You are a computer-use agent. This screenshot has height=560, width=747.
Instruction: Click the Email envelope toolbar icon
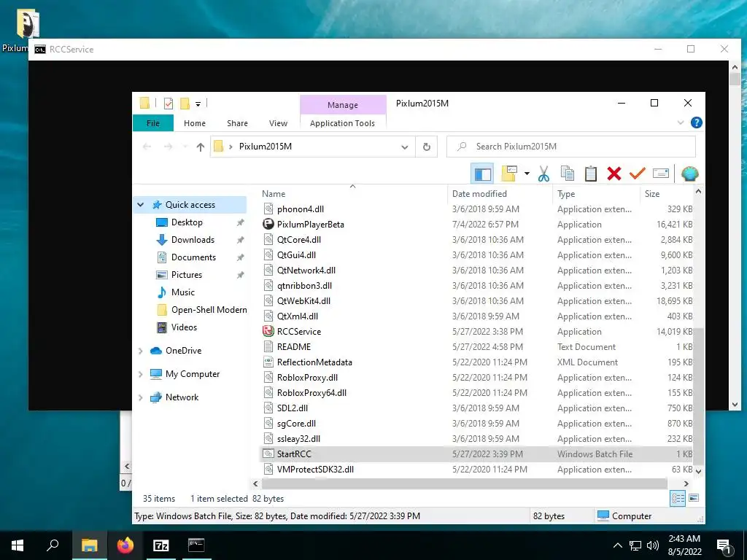click(661, 174)
